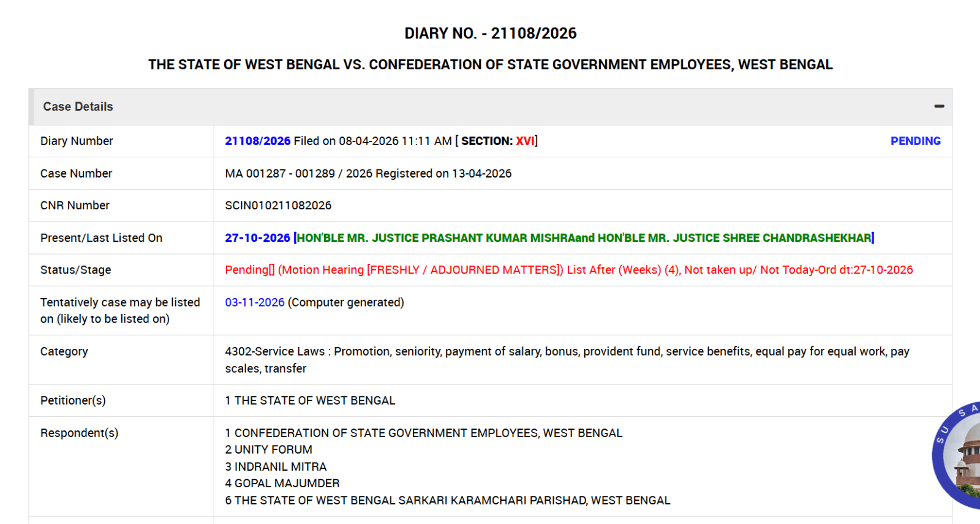
Task: Click tentative date 03-11-2026
Action: click(x=255, y=302)
